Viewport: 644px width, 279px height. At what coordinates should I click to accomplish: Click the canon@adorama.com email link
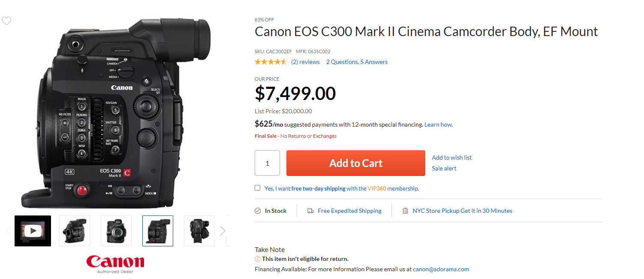[x=441, y=269]
